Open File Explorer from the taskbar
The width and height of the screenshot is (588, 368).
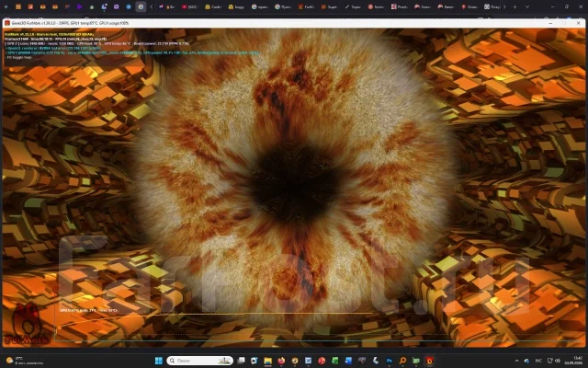pyautogui.click(x=267, y=361)
